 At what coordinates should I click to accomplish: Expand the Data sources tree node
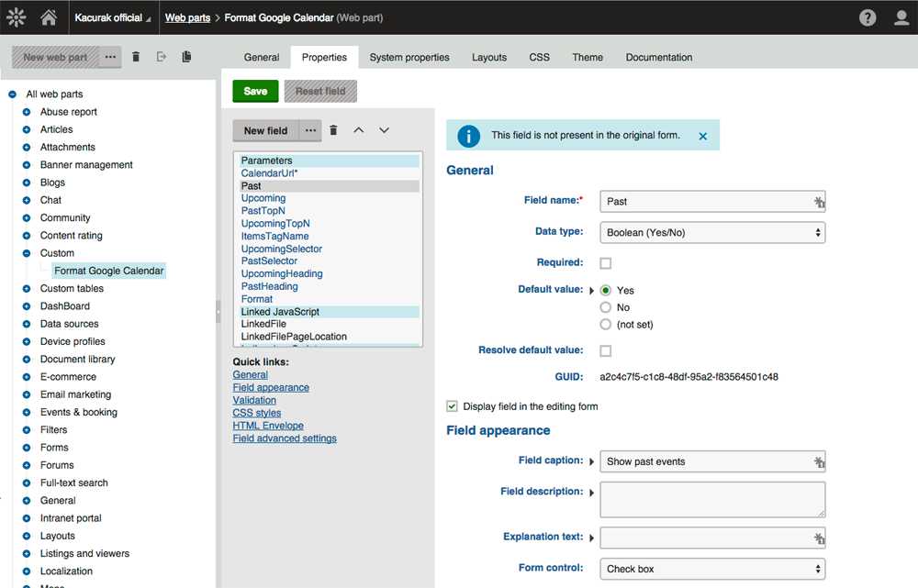[x=27, y=324]
